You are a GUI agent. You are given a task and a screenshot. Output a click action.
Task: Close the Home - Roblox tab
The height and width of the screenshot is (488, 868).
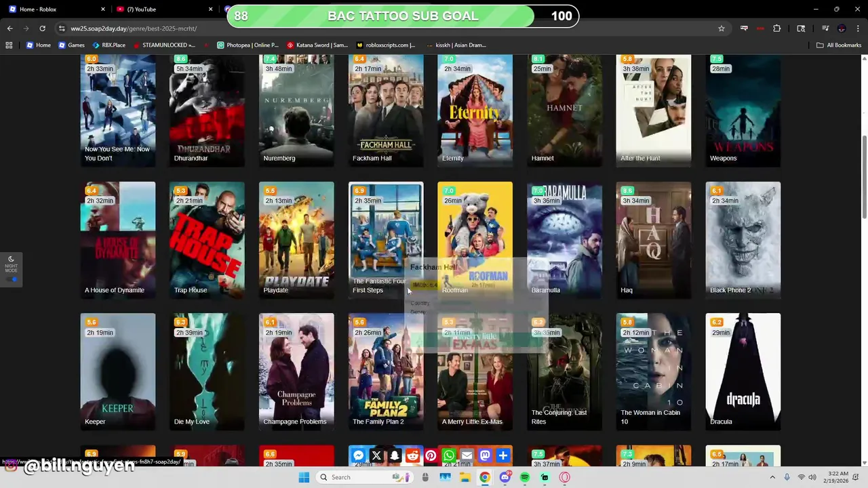[x=103, y=9]
